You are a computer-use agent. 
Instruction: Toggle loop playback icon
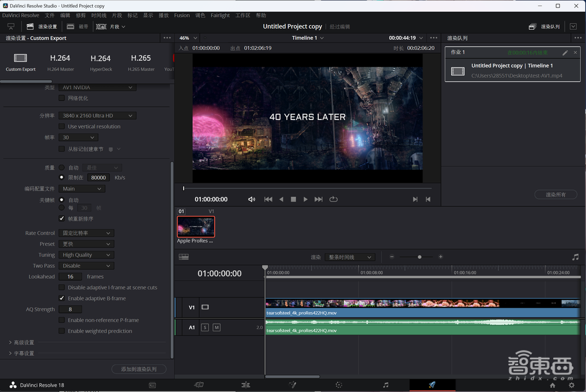333,199
